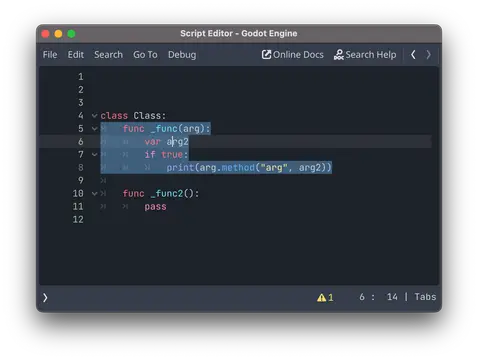Image resolution: width=478 pixels, height=360 pixels.
Task: Fold the _func function on line 5
Action: (94, 129)
